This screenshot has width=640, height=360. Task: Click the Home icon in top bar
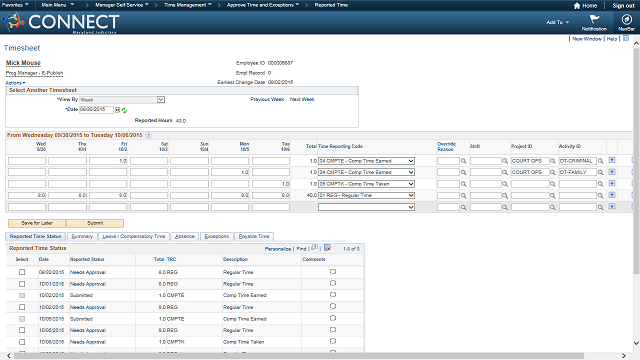click(x=577, y=6)
